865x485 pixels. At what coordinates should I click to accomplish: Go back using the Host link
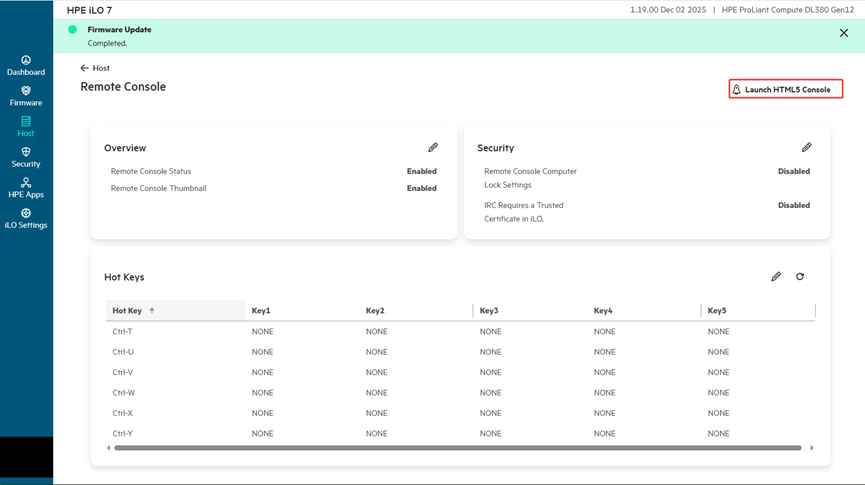point(95,68)
